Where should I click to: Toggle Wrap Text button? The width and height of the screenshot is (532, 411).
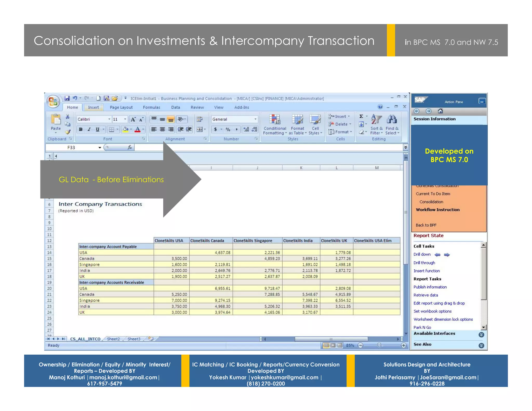199,119
